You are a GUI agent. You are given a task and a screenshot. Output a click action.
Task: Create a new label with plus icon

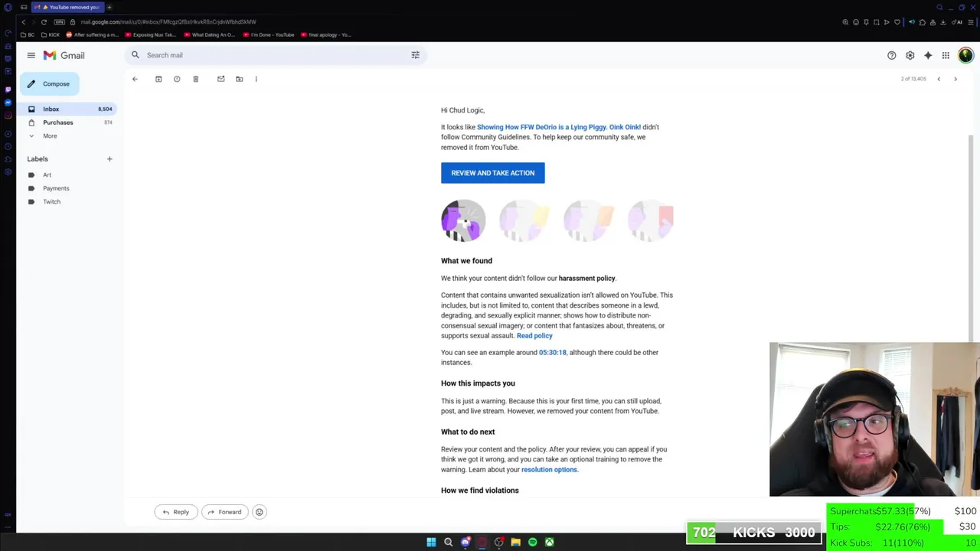[x=109, y=159]
